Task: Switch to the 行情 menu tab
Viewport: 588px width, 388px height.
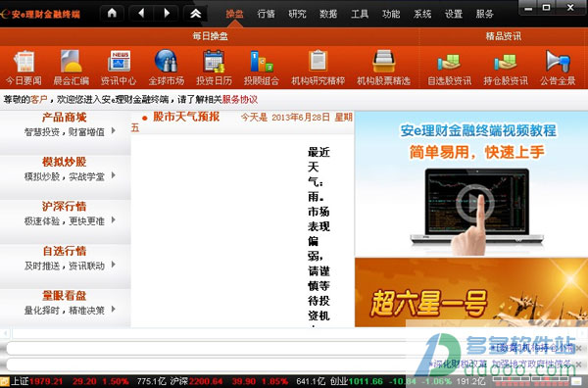Action: click(x=266, y=15)
